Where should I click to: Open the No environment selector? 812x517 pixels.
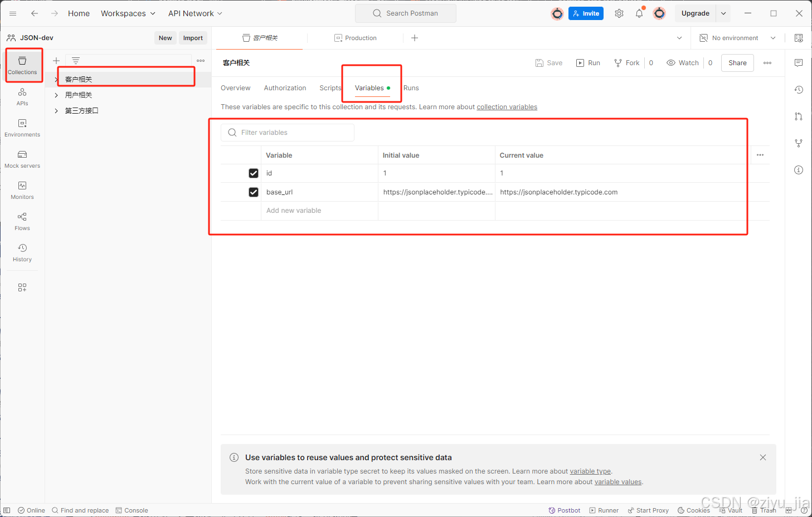(x=738, y=38)
